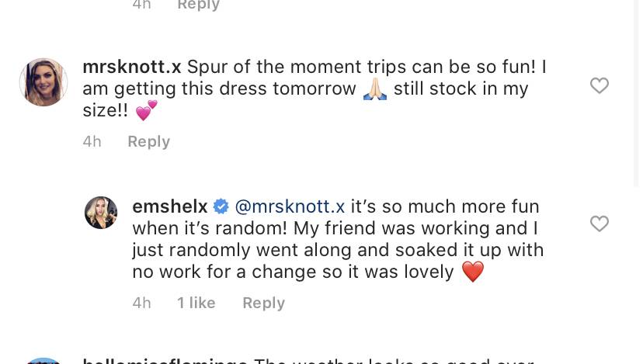Click the partially visible Reply at the top

pos(199,5)
